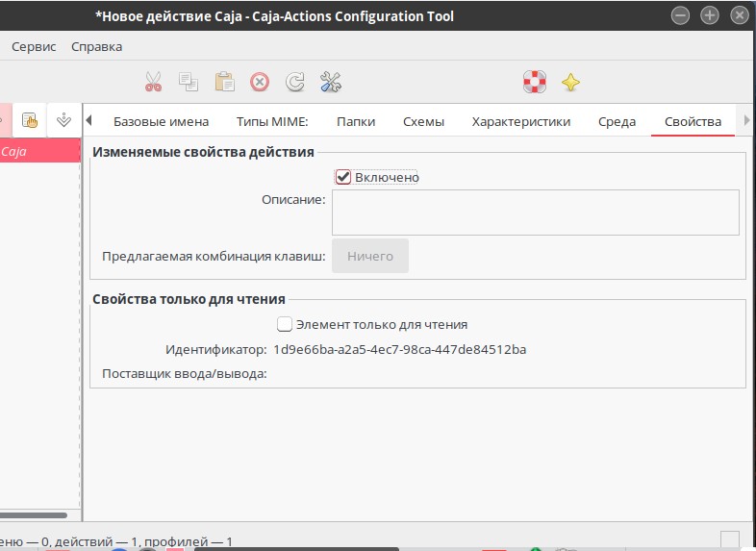Screen dimensions: 756x551
Task: Click the Идентификатор: label
Action: (x=216, y=349)
